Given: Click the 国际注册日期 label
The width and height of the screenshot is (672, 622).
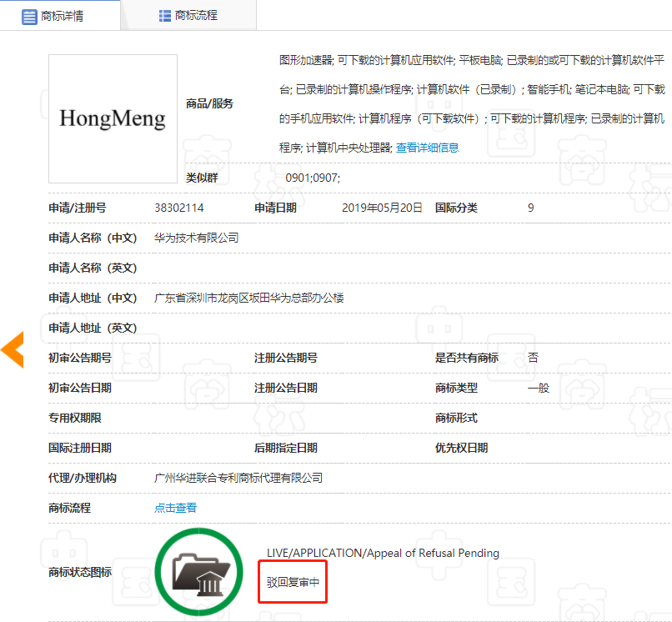Looking at the screenshot, I should tap(80, 448).
